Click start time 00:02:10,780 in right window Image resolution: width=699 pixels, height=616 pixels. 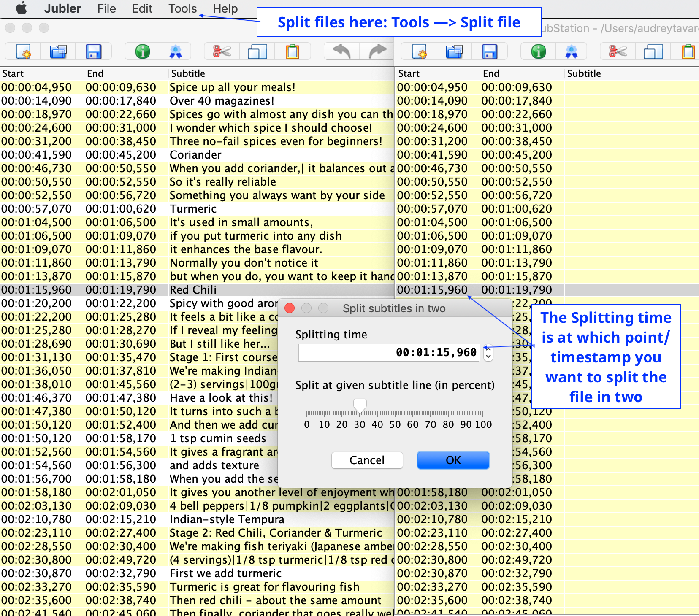tap(432, 519)
